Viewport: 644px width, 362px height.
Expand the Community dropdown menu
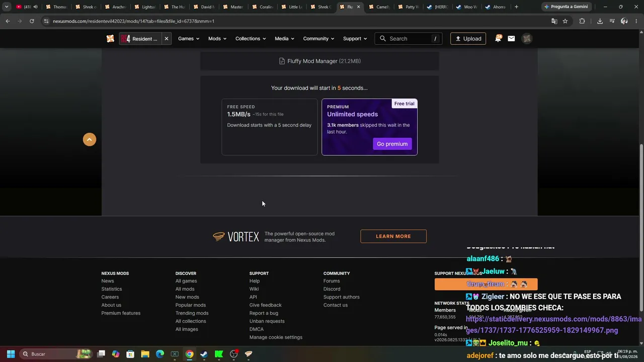point(319,39)
